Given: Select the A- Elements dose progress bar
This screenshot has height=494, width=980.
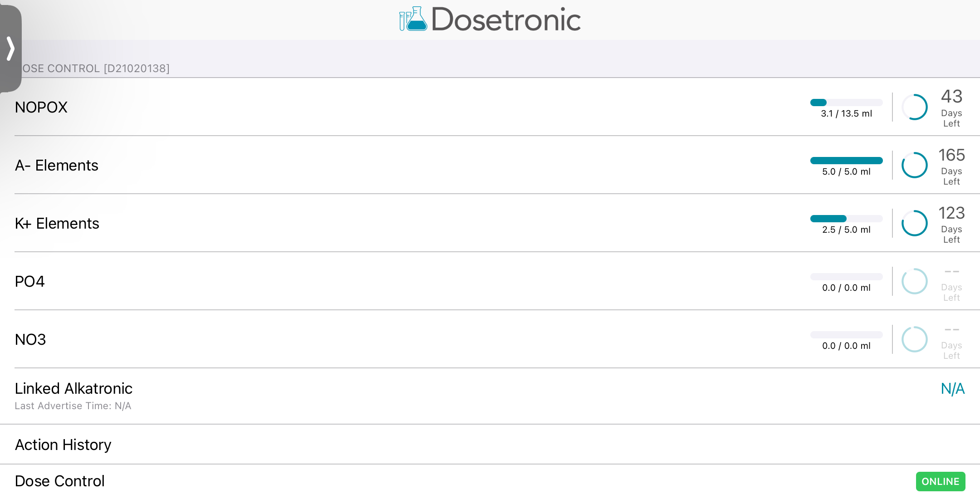Looking at the screenshot, I should click(846, 161).
